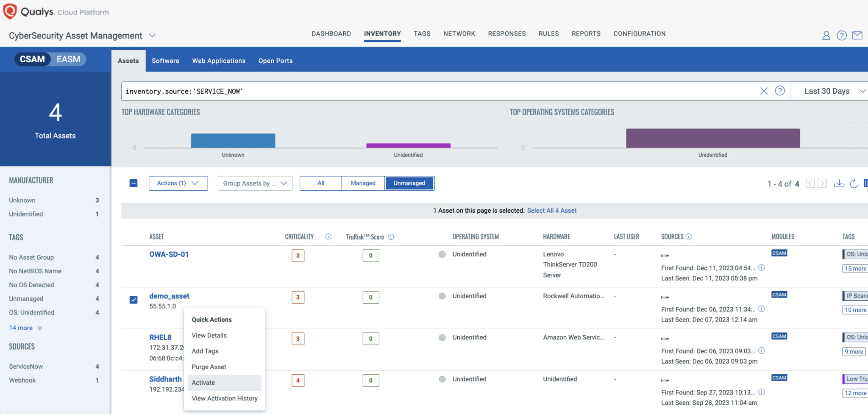Image resolution: width=868 pixels, height=414 pixels.
Task: Open the mail notifications icon
Action: [857, 36]
